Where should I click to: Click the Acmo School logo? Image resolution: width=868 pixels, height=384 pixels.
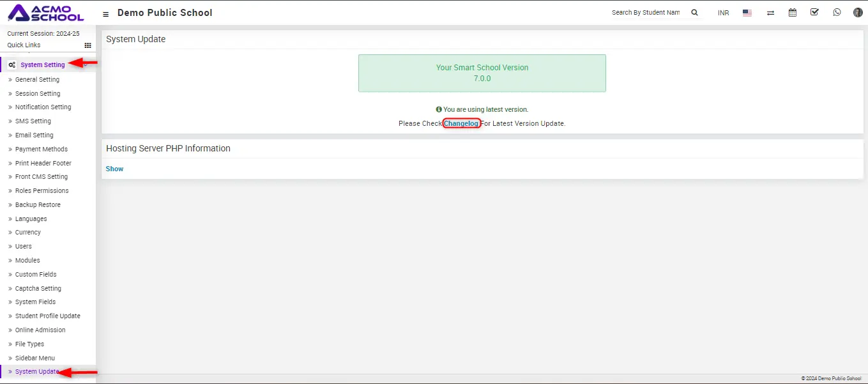(45, 13)
